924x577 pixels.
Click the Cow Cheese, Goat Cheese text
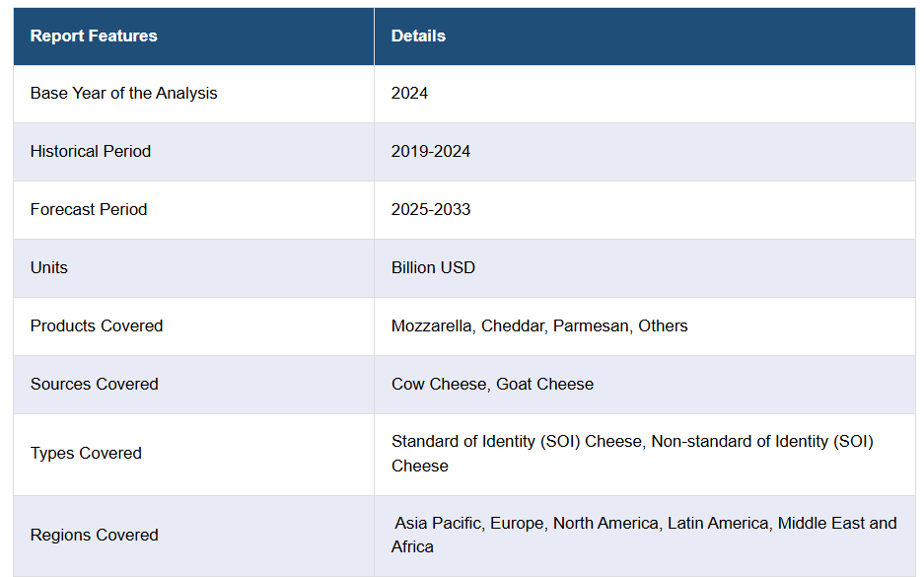coord(492,385)
